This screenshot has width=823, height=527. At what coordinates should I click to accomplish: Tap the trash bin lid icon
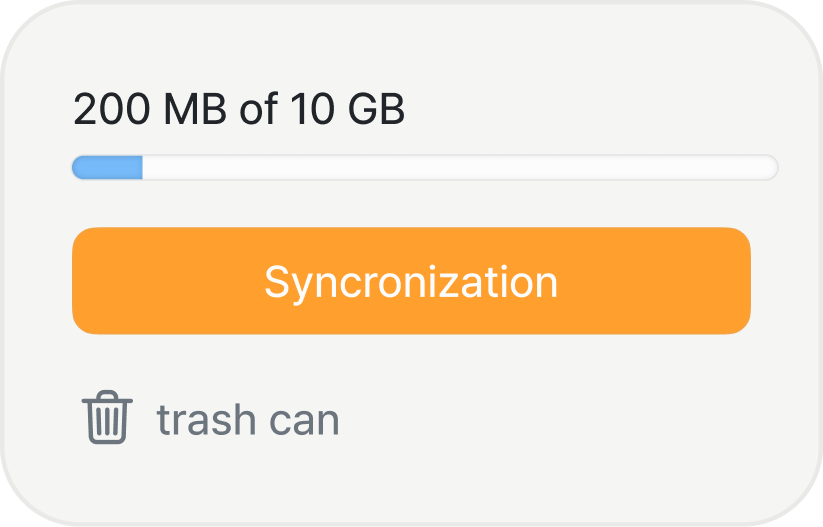pyautogui.click(x=106, y=400)
